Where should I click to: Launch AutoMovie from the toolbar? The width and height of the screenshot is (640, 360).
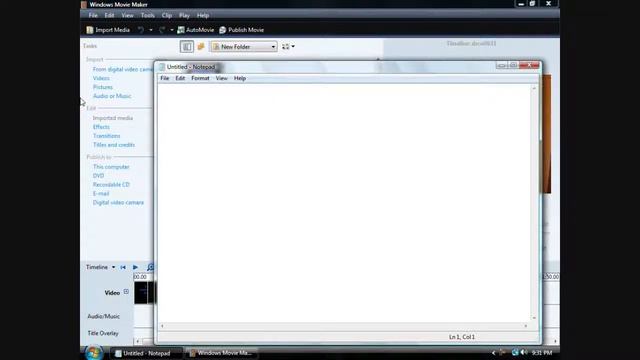tap(196, 30)
